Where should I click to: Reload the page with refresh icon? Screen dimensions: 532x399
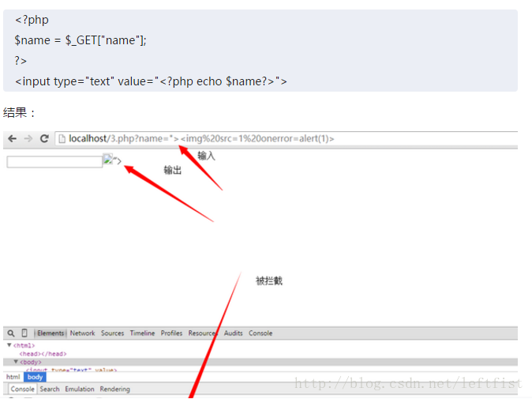click(x=44, y=139)
